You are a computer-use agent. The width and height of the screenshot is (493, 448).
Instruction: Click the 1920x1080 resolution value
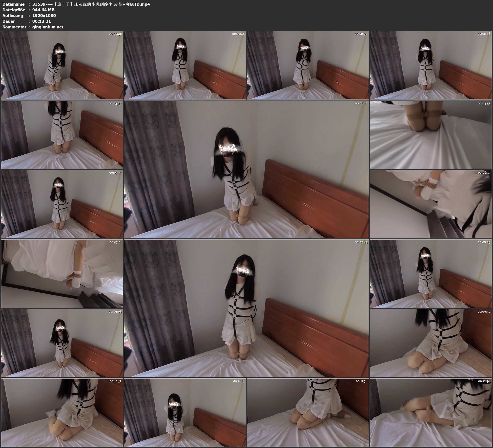click(x=44, y=15)
